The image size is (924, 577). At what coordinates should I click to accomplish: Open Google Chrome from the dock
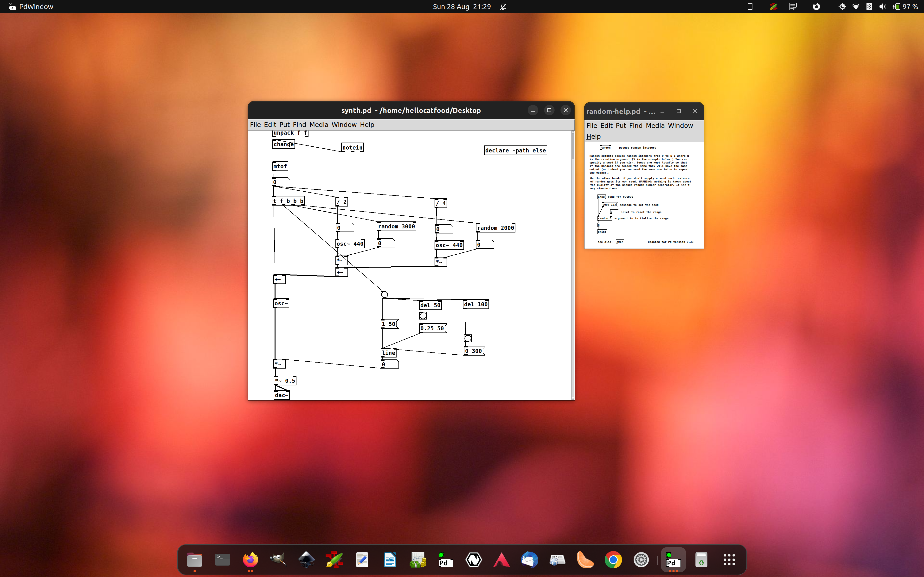(613, 559)
